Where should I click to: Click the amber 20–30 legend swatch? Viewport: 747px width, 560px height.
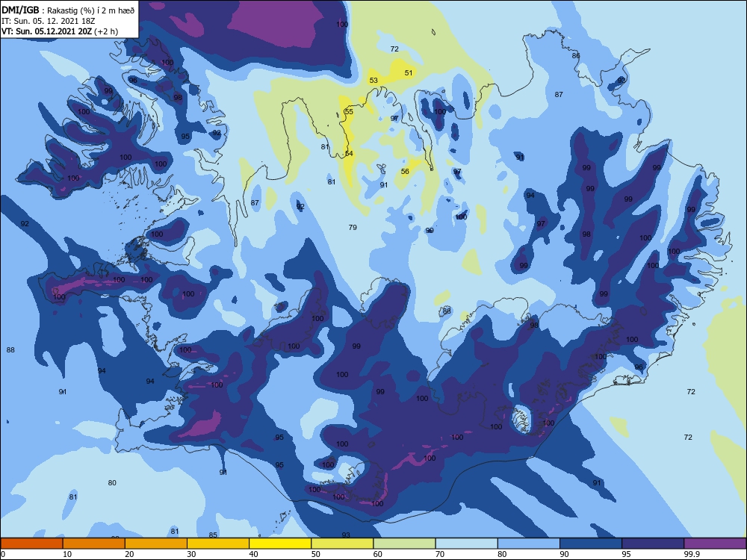(156, 544)
